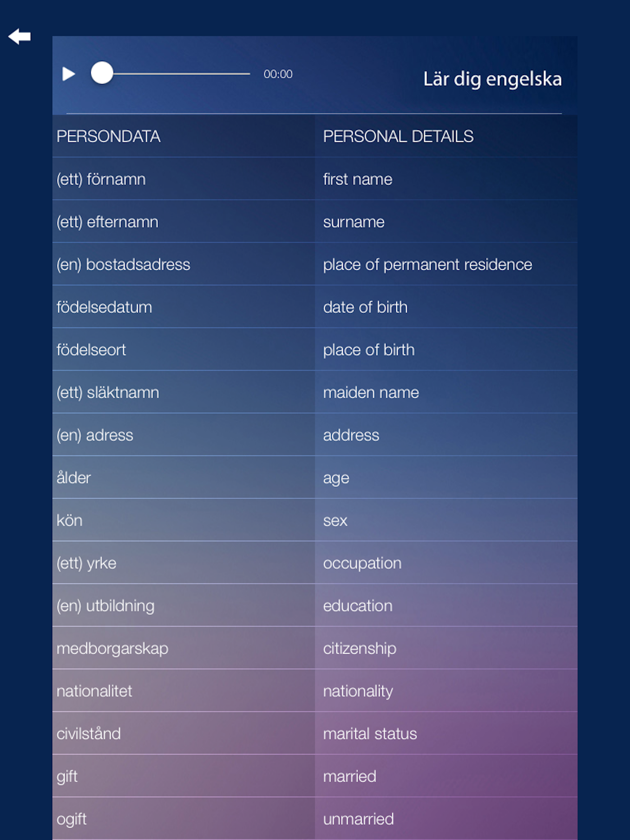Select the 'ogift' word row
This screenshot has height=840, width=630.
315,819
